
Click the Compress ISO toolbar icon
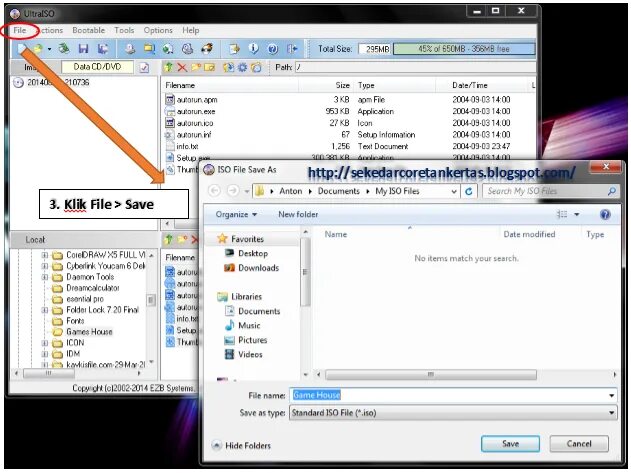(x=168, y=49)
